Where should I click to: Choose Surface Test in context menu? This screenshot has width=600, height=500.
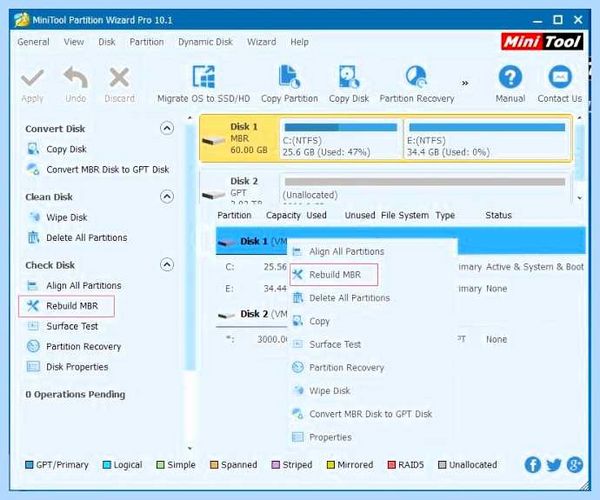(372, 344)
